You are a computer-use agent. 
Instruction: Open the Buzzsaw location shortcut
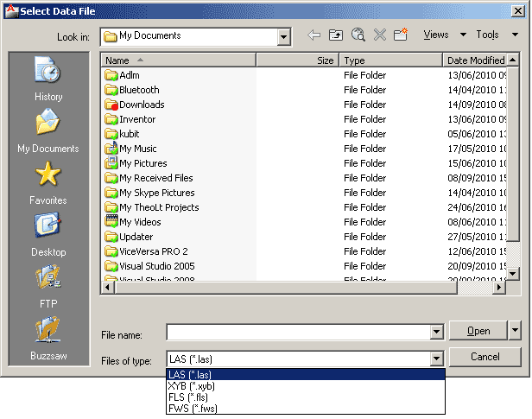pos(48,339)
